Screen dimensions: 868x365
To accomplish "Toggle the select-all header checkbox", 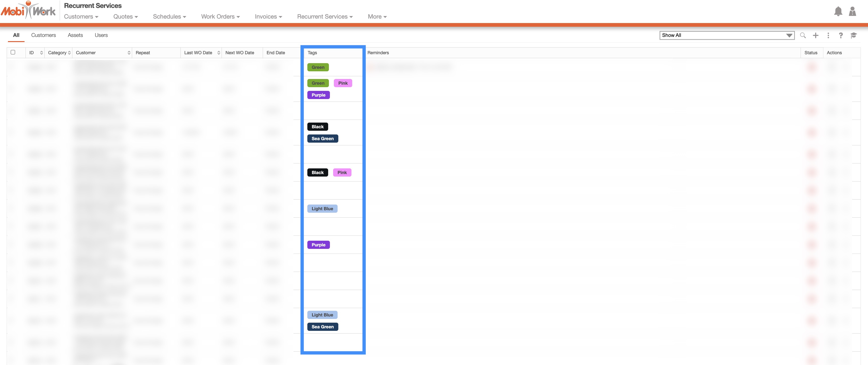I will tap(13, 52).
